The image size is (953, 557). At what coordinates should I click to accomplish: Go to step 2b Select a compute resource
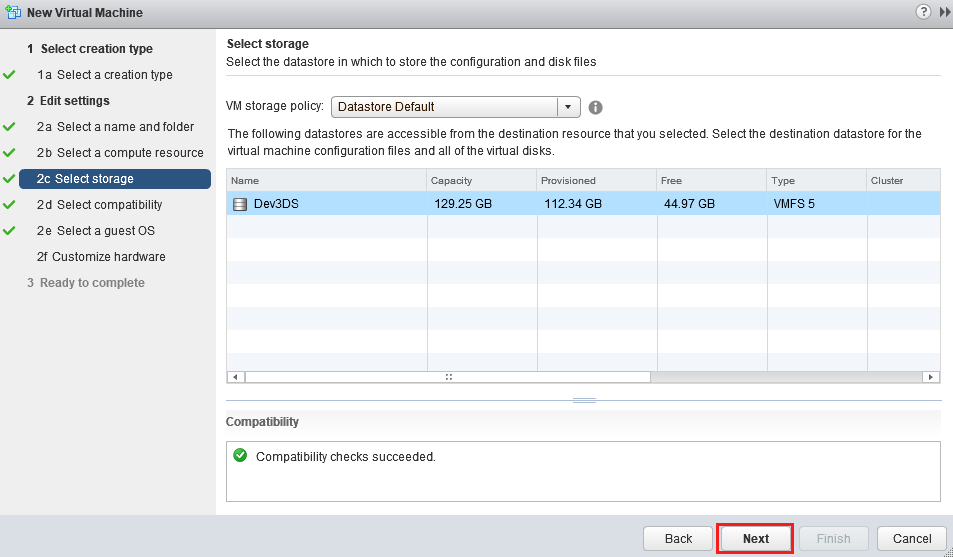pyautogui.click(x=120, y=153)
